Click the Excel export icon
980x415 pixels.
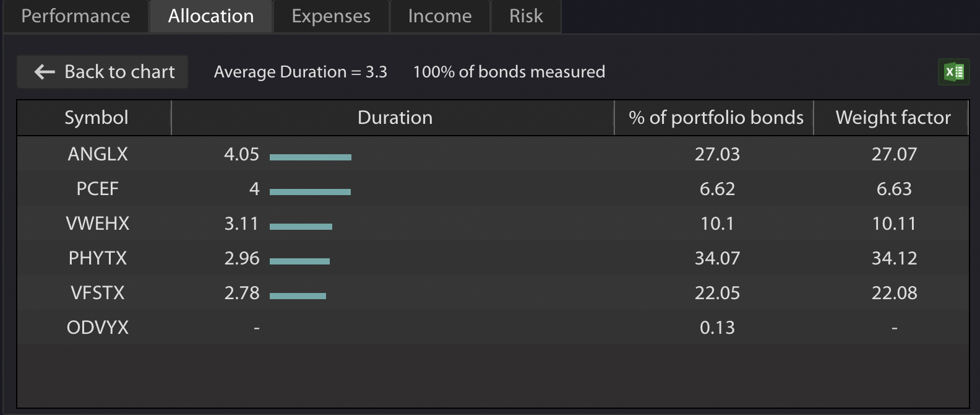pos(953,72)
